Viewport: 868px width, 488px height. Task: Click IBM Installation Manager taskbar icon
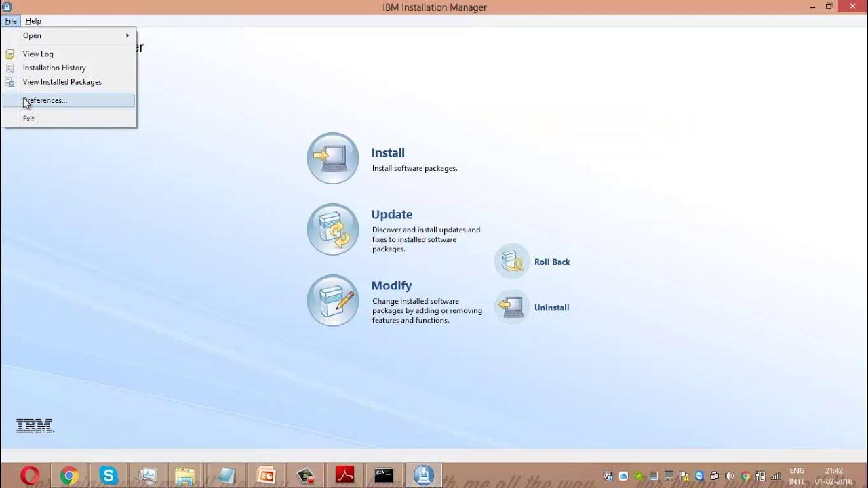point(424,476)
